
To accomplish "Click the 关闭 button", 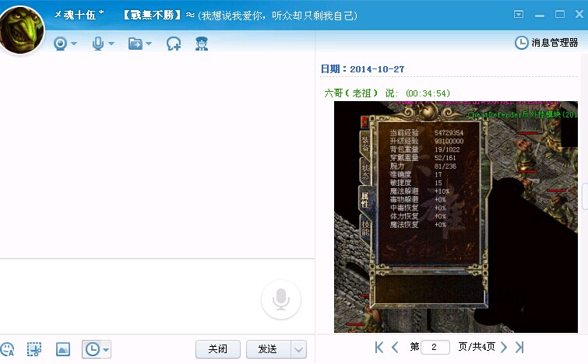I will 218,349.
